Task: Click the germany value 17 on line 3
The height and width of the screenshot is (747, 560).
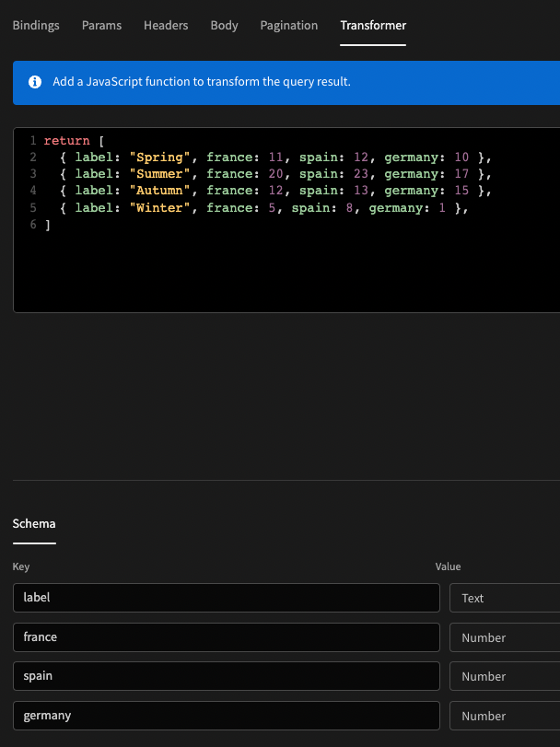Action: click(461, 174)
